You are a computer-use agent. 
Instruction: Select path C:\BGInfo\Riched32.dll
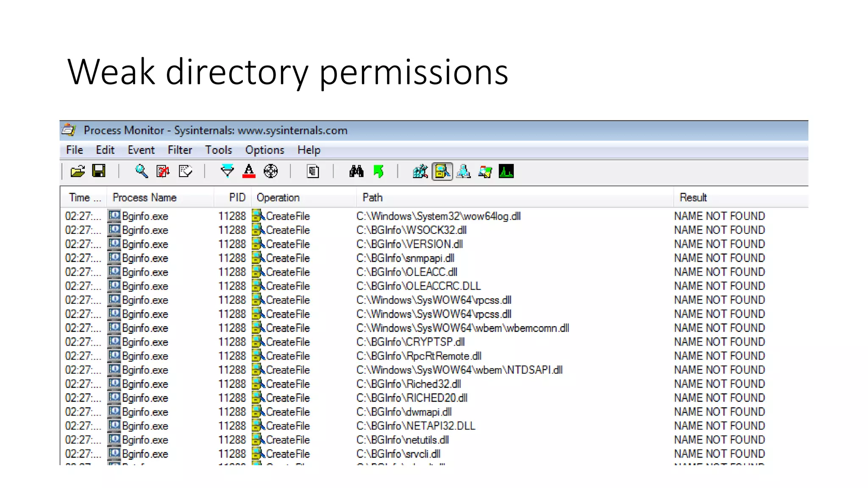click(x=409, y=384)
